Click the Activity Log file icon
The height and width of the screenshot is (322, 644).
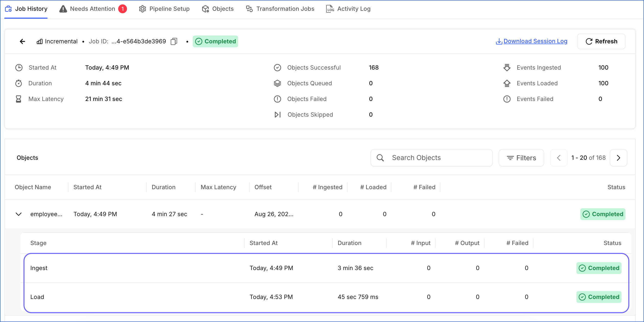point(330,9)
